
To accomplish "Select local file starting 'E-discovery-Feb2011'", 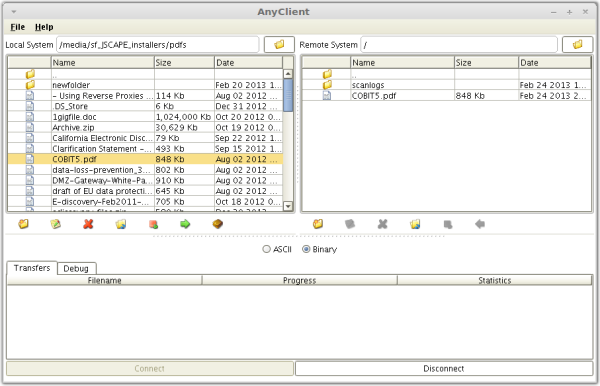I will coord(103,201).
